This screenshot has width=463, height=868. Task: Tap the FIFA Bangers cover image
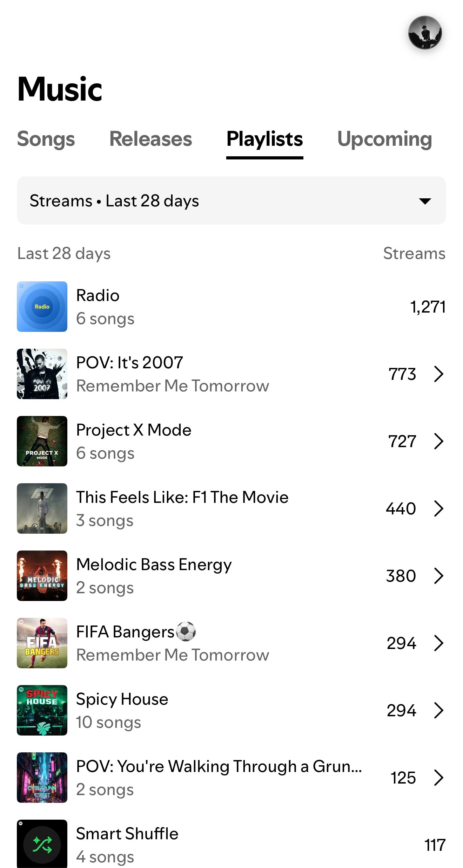[42, 643]
